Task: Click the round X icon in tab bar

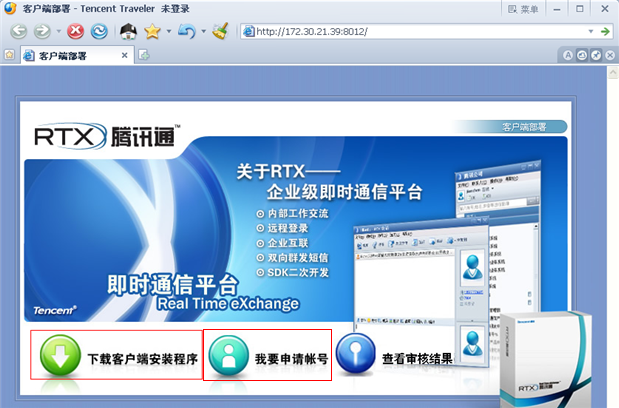Action: [x=610, y=55]
